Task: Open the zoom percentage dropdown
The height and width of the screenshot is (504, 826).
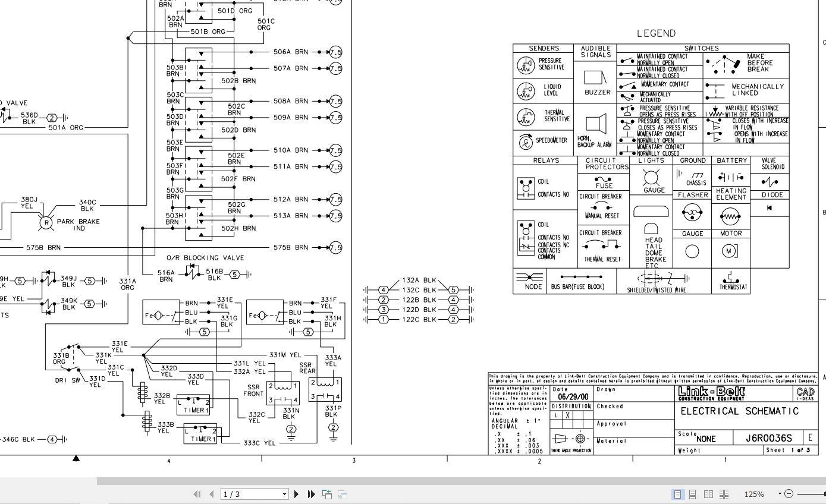Action: 780,494
